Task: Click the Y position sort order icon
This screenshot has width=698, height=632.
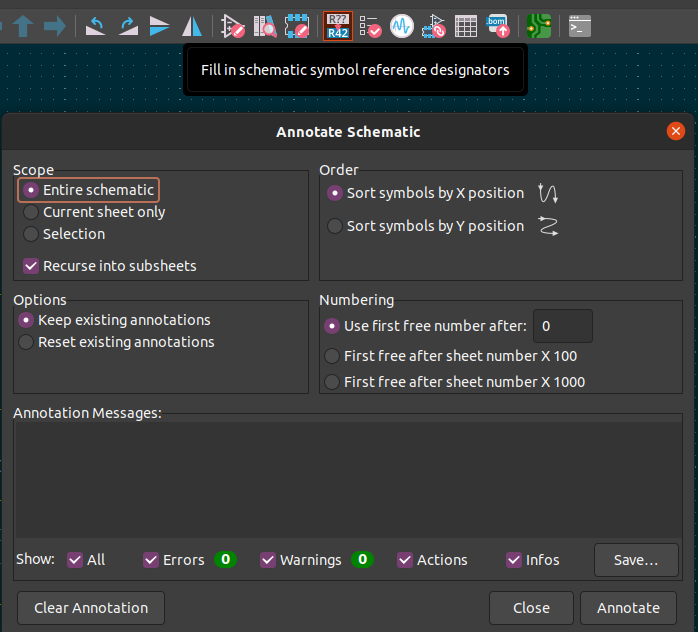Action: click(548, 226)
